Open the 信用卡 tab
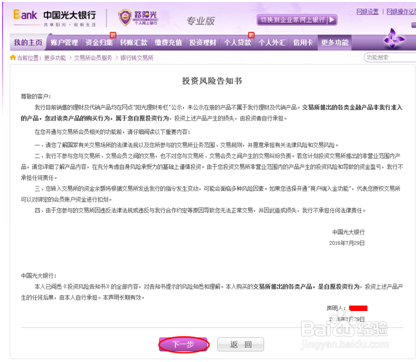 303,43
